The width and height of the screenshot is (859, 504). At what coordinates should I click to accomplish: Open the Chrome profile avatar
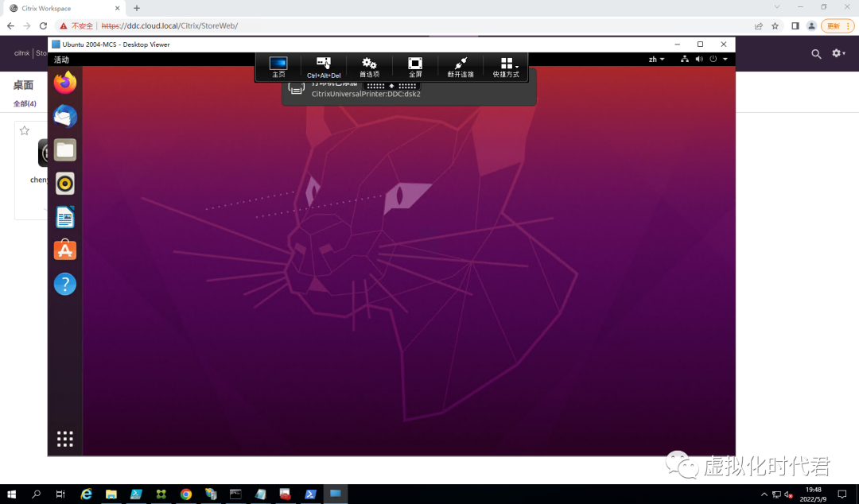coord(811,25)
